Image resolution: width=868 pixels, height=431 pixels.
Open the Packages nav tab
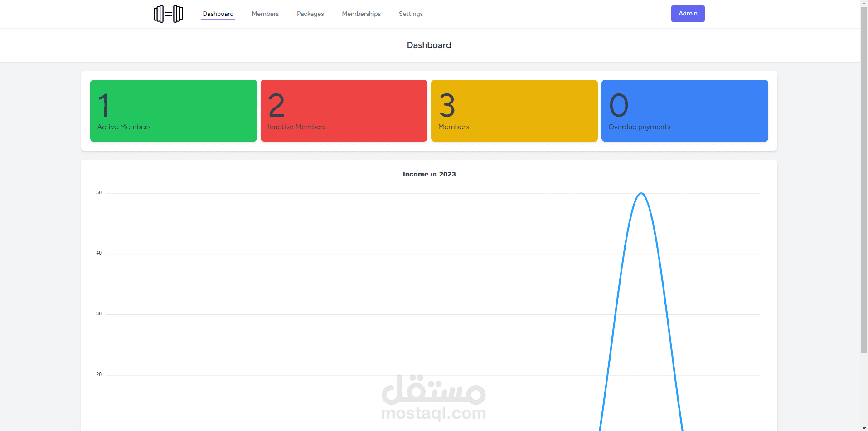(x=310, y=14)
